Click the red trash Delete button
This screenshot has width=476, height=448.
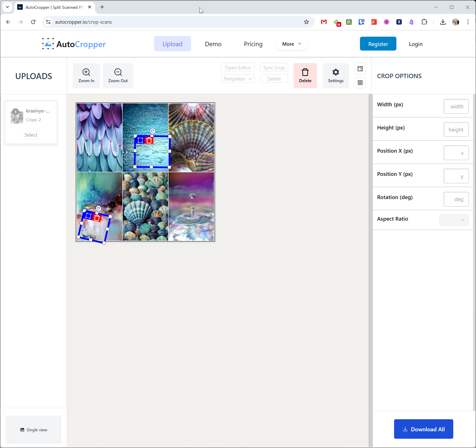305,75
